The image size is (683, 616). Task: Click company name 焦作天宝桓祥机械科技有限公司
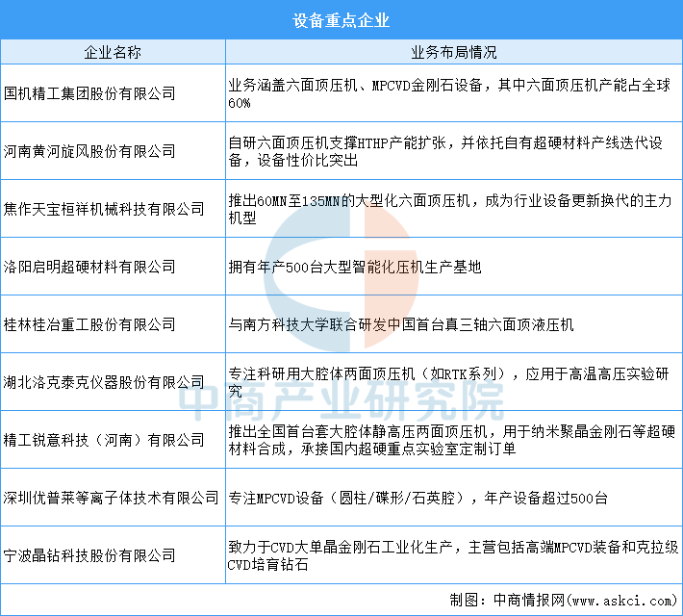pyautogui.click(x=104, y=209)
